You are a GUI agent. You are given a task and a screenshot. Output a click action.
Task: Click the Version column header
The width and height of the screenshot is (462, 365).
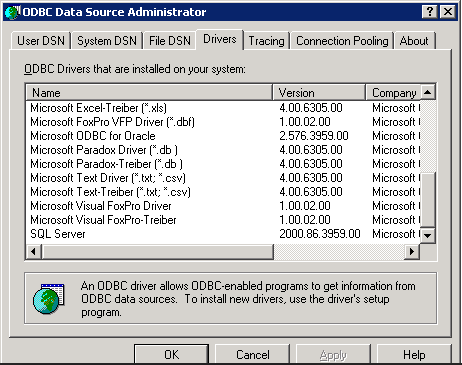(319, 92)
